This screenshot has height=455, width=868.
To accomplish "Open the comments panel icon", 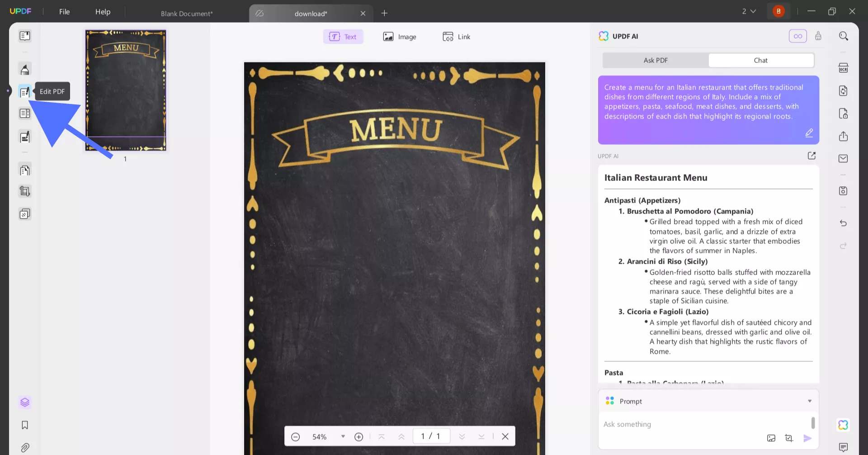I will pyautogui.click(x=843, y=447).
